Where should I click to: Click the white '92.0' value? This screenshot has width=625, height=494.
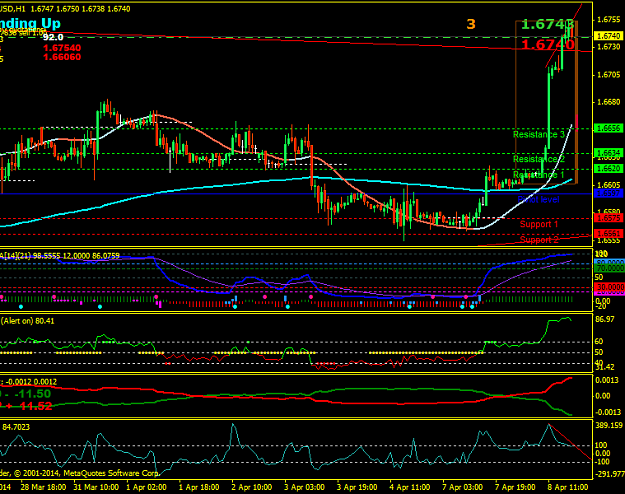click(53, 37)
